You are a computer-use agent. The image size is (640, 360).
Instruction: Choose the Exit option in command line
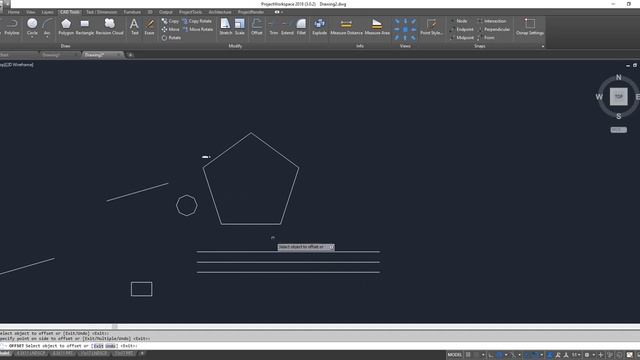[x=98, y=346]
